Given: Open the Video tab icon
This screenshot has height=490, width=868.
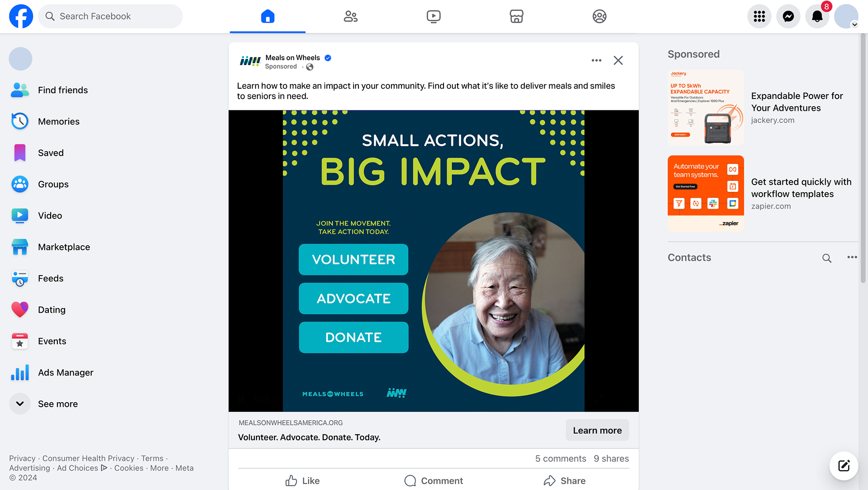Looking at the screenshot, I should (x=434, y=16).
